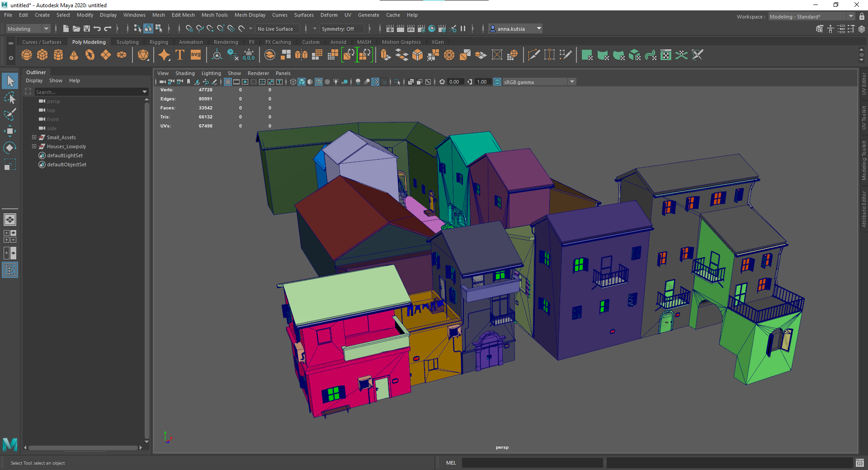This screenshot has width=868, height=470.
Task: Select the Rotate tool in the toolbox
Action: [x=10, y=148]
